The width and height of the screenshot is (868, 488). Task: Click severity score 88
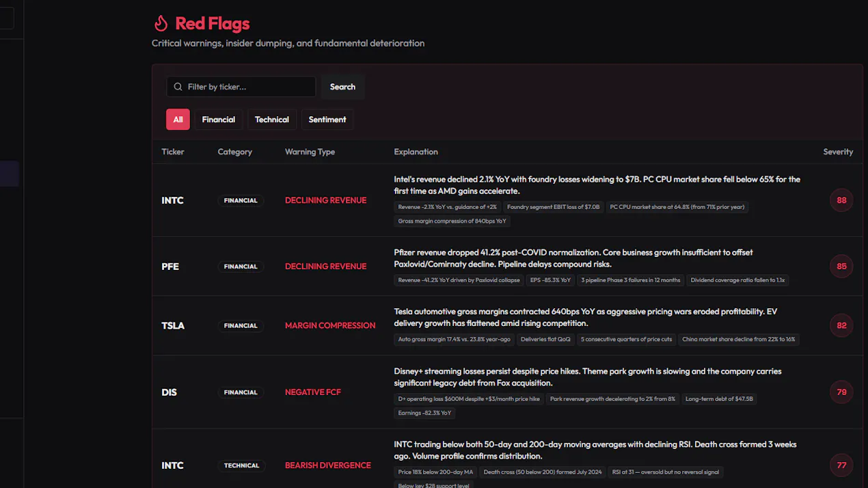[841, 200]
